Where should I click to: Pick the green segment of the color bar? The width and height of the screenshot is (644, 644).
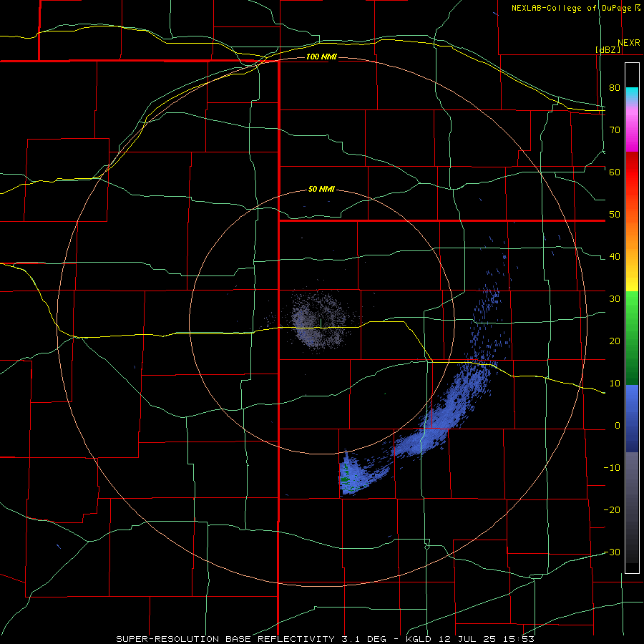click(x=632, y=338)
